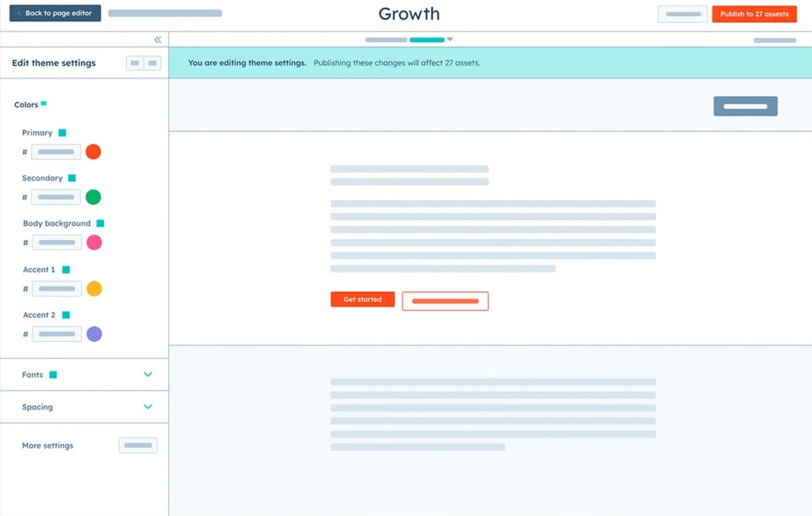Open the dropdown arrow in top center tabs
Viewport: 812px width, 516px height.
pyautogui.click(x=450, y=39)
